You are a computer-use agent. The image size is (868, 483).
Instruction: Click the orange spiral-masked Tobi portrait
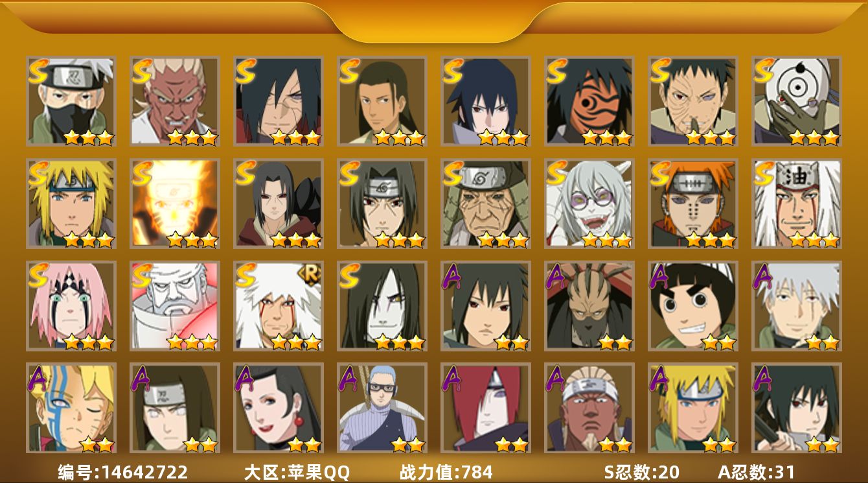point(589,101)
